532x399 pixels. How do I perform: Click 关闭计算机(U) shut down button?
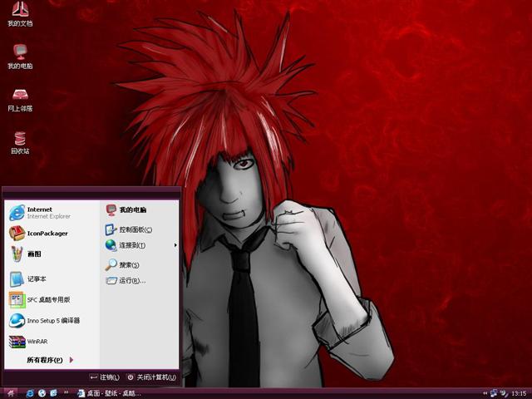tap(151, 377)
